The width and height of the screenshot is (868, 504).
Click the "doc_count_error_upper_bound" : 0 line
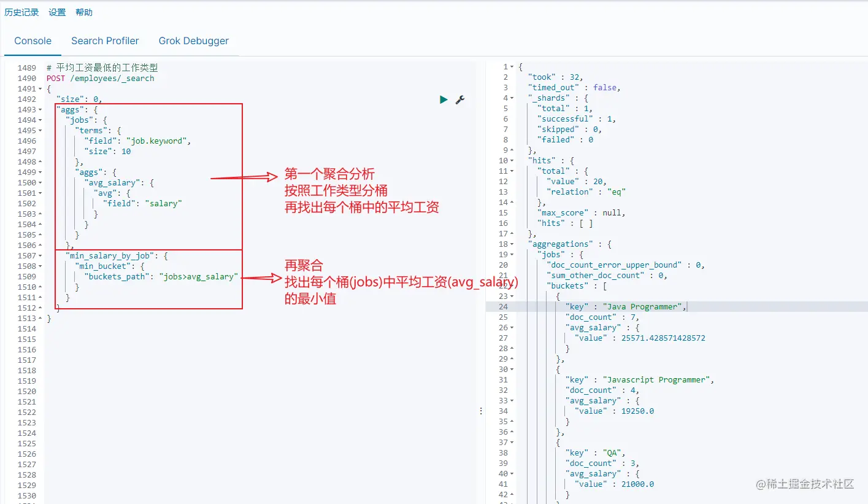[x=626, y=265]
